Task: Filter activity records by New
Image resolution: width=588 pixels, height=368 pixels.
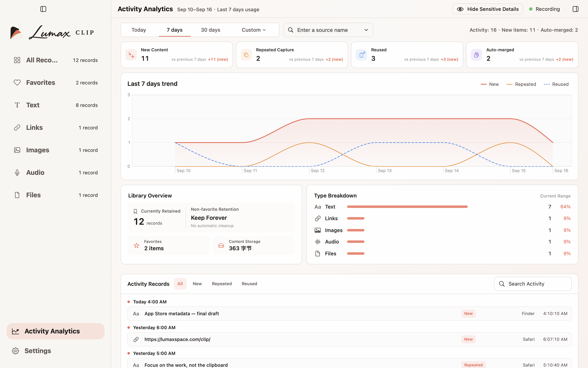Action: point(197,284)
